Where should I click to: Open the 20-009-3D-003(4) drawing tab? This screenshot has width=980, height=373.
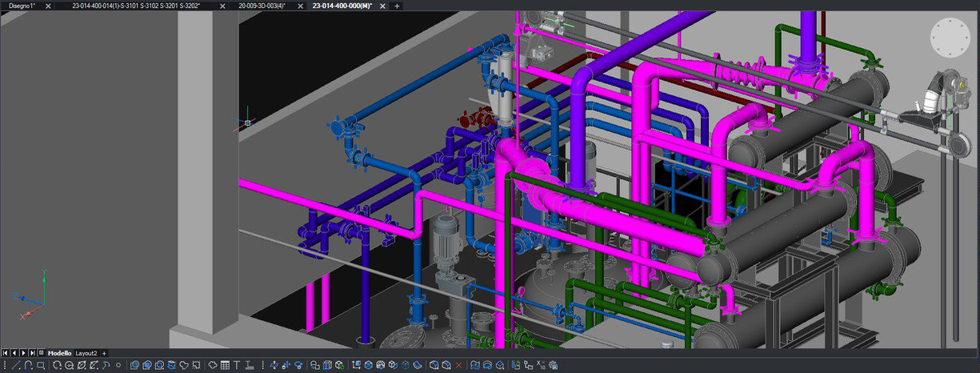click(262, 6)
